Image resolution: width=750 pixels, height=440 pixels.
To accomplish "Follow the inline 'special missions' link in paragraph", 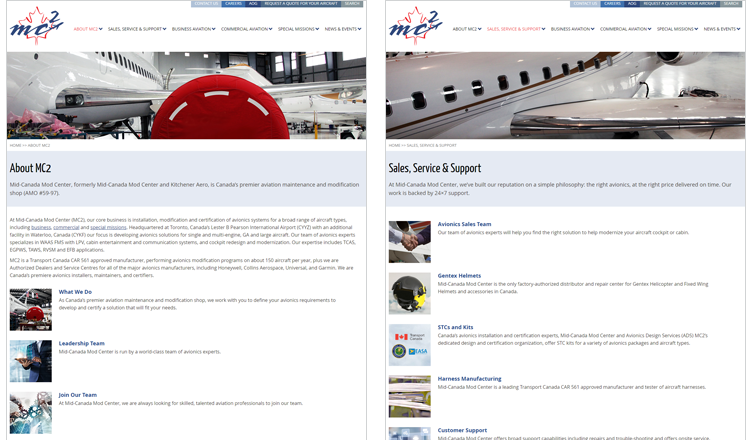I will pos(108,228).
